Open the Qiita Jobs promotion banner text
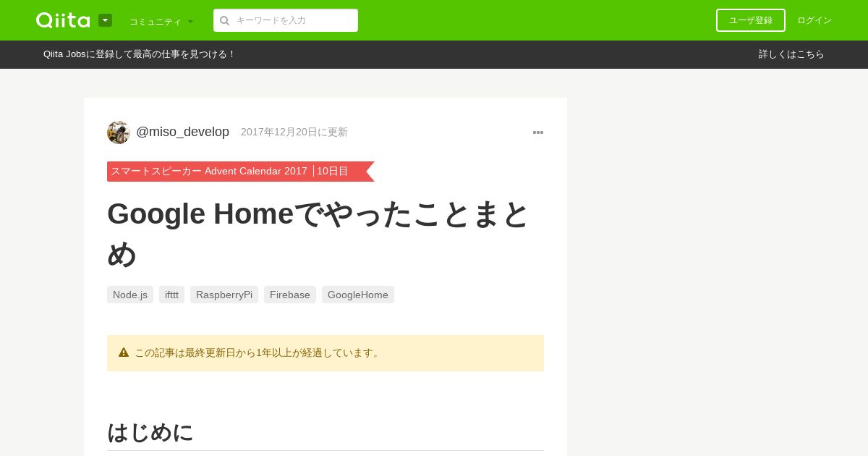Viewport: 868px width, 456px height. point(140,54)
